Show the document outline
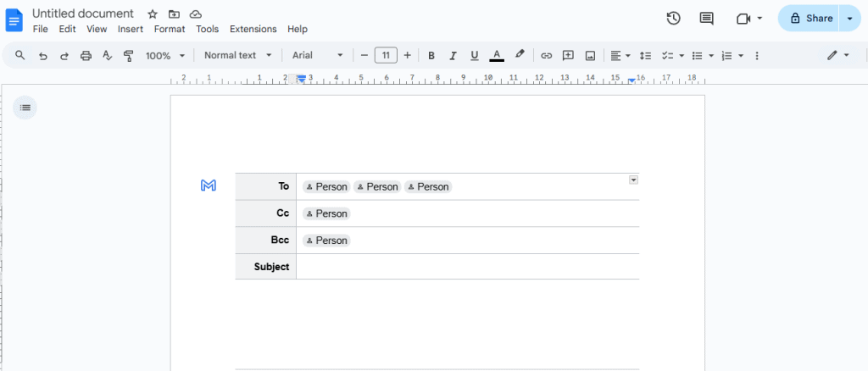 pos(25,108)
